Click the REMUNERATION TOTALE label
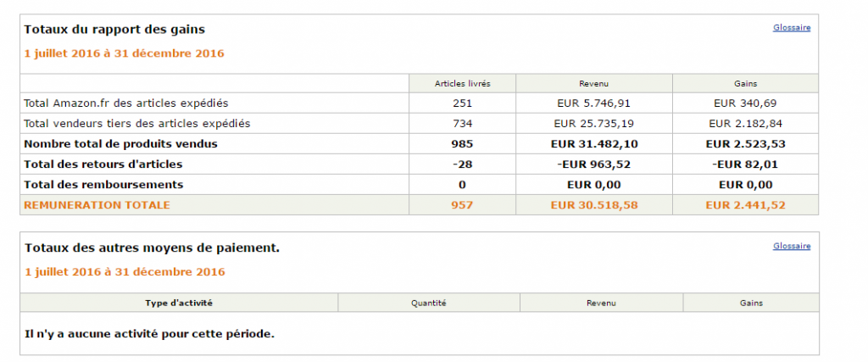 coord(97,205)
